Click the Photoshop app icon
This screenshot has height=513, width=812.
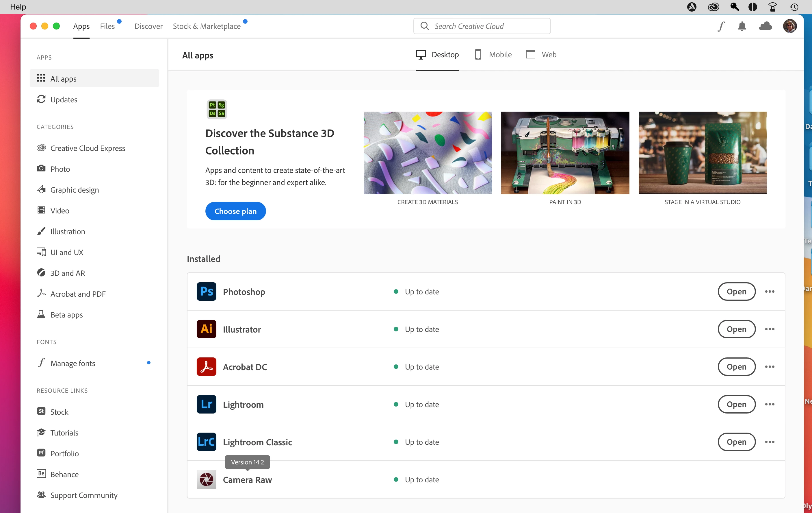coord(206,291)
